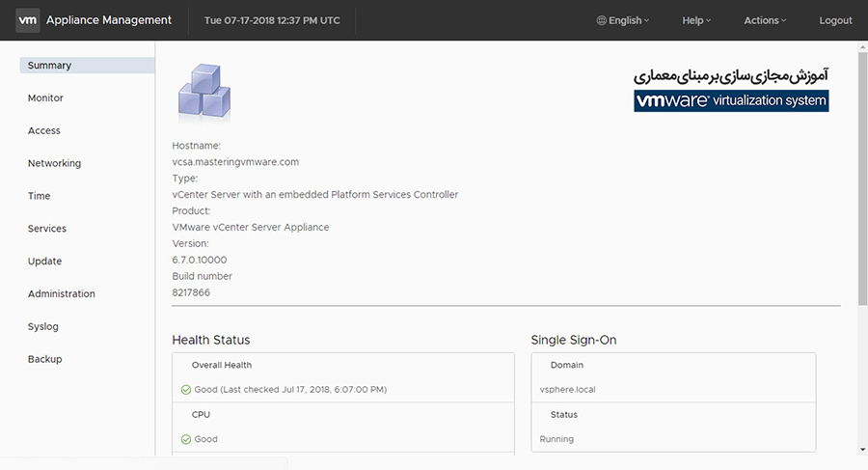The height and width of the screenshot is (470, 868).
Task: Navigate to the Update section
Action: [44, 262]
